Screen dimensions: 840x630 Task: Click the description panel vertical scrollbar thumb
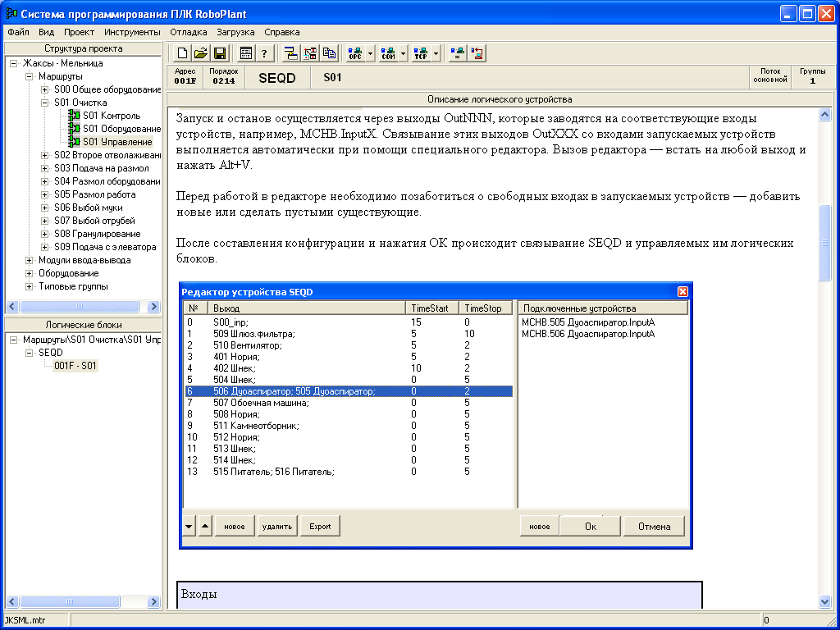coord(824,242)
